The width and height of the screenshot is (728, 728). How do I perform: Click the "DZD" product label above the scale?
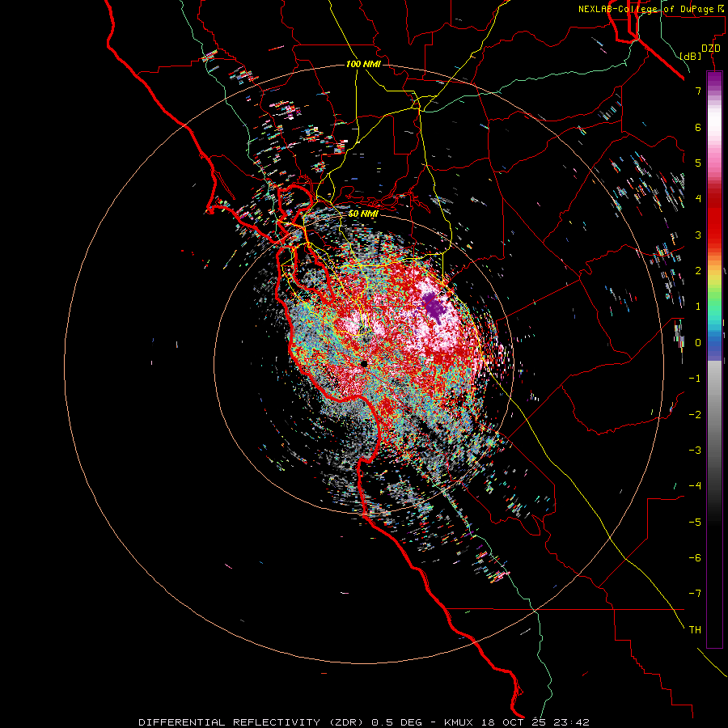pos(711,49)
